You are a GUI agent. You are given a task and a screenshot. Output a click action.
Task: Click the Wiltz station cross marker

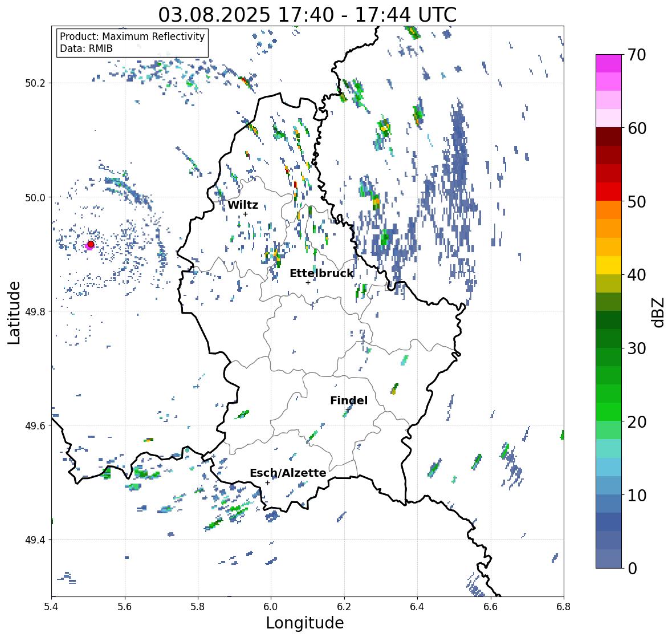coord(245,214)
